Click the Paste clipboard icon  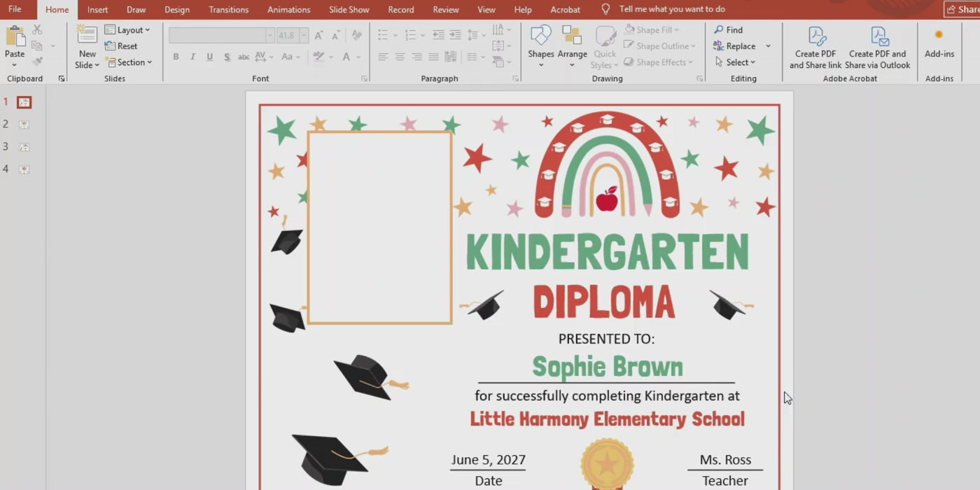[x=15, y=36]
